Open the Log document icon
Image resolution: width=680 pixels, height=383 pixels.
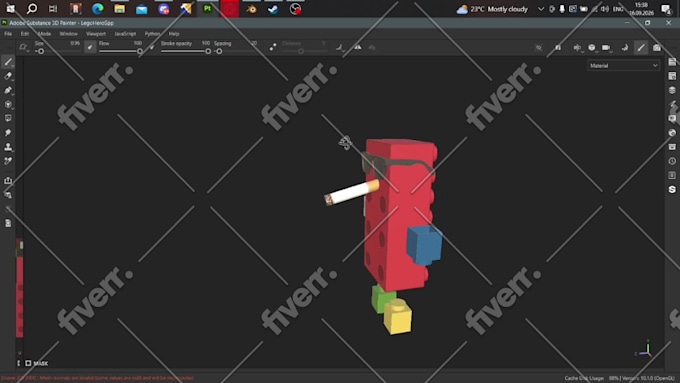[8, 223]
